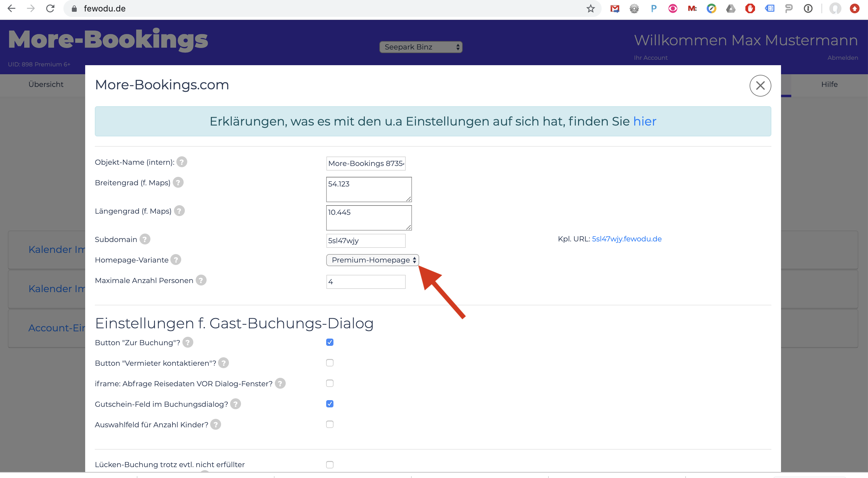Viewport: 868px width, 478px height.
Task: Click help icon beside Breitengrad (f. Maps)
Action: pos(178,183)
